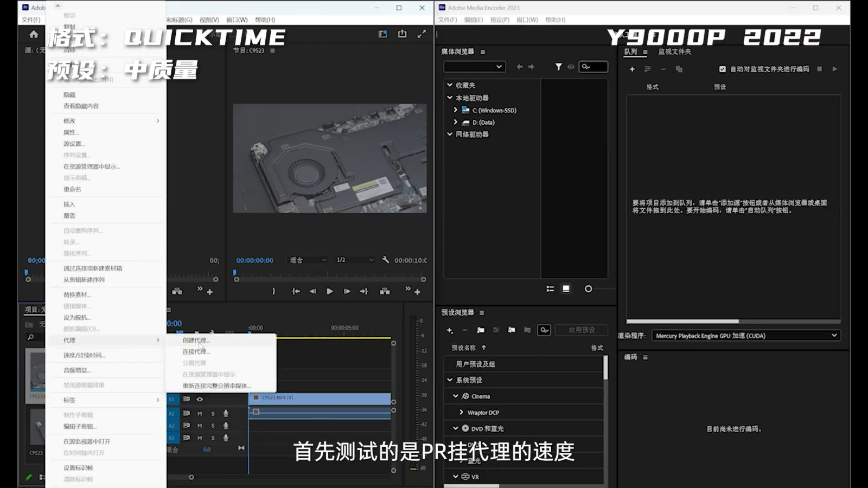868x488 pixels.
Task: Switch media browser to list view
Action: 550,288
